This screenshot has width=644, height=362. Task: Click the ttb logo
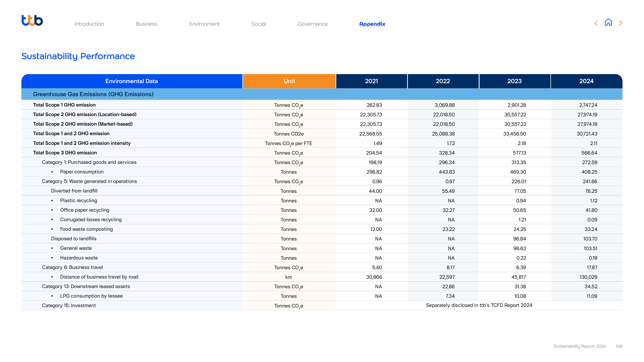coord(32,21)
